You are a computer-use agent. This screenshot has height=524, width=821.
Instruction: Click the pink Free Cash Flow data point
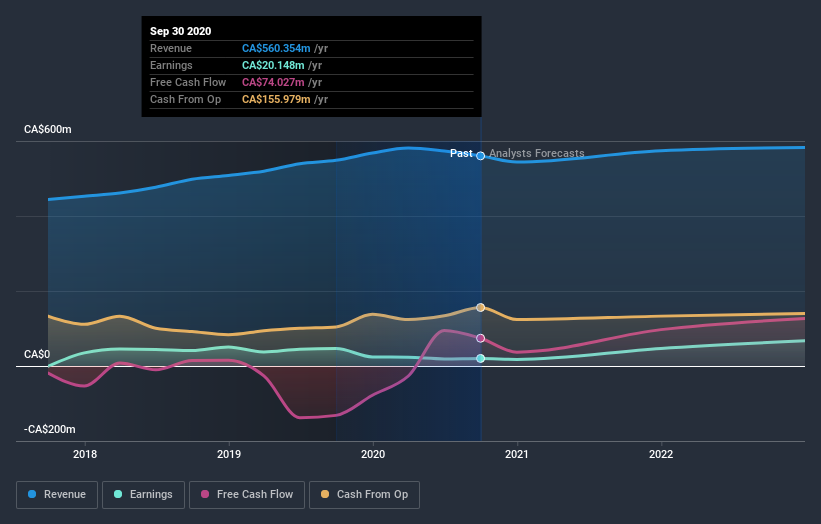[480, 338]
